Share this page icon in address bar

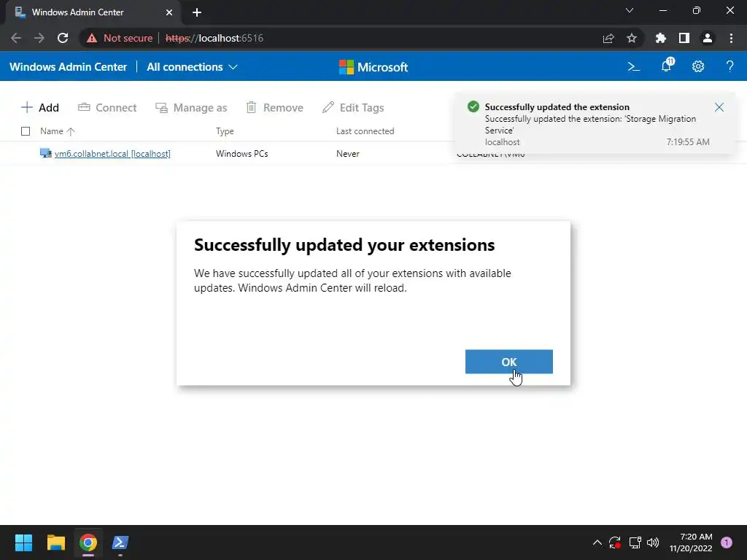click(608, 38)
